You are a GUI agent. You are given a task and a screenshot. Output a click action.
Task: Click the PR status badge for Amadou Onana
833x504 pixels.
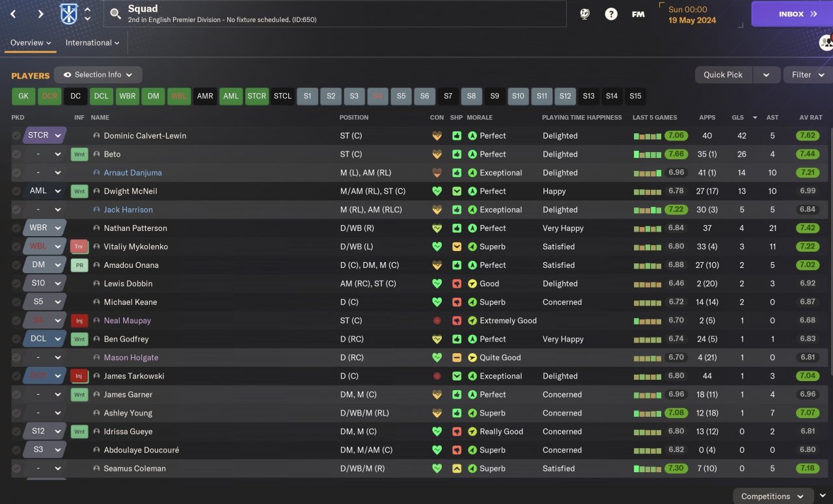click(x=79, y=265)
